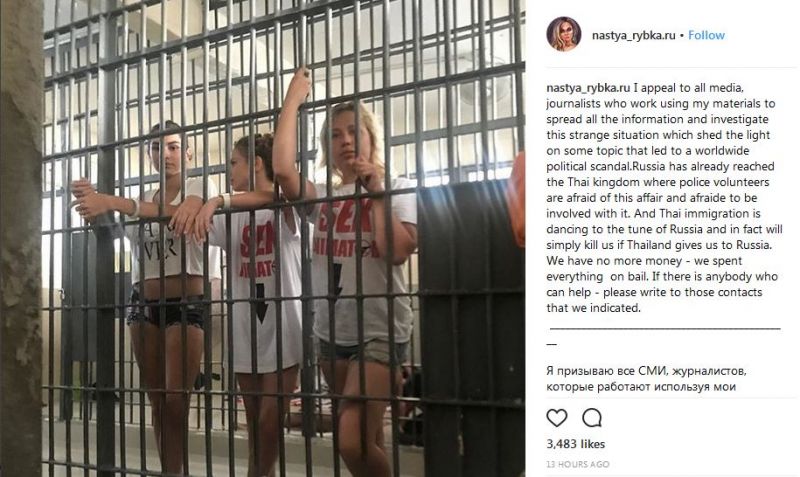This screenshot has width=800, height=477.
Task: Open comments via the speech bubble icon
Action: (592, 418)
